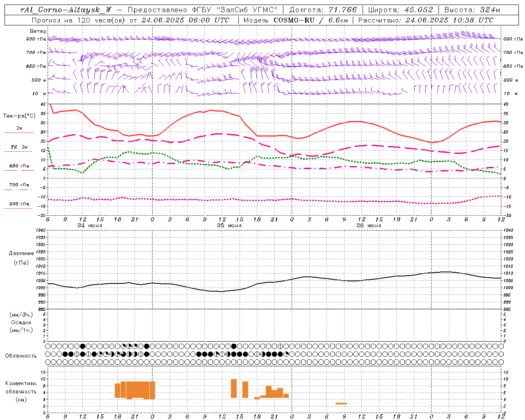This screenshot has width=525, height=420.
Task: Click the 25 июня date label
Action: 229,226
